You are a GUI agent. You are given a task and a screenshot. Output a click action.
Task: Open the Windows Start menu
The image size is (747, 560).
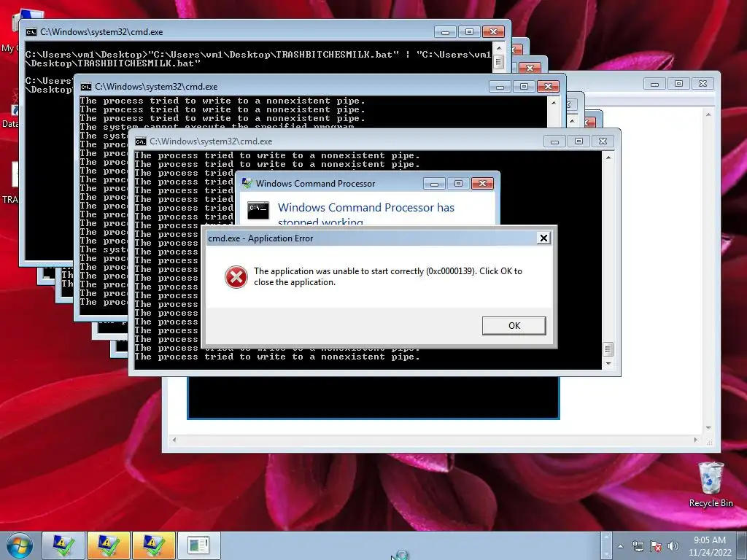[x=19, y=546]
